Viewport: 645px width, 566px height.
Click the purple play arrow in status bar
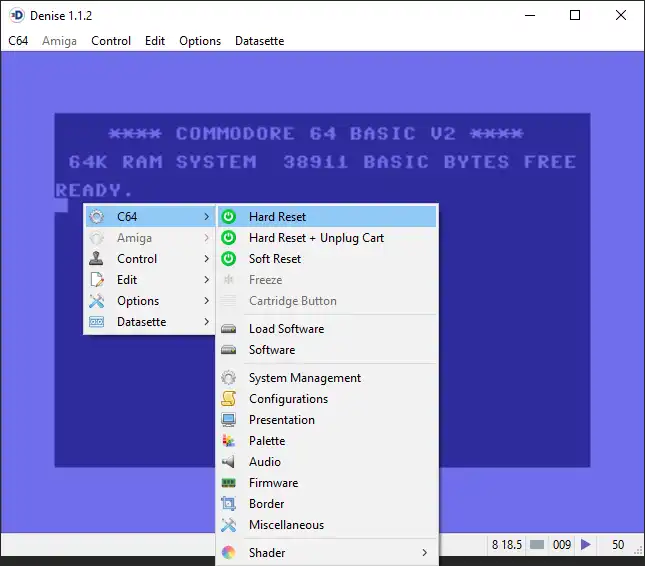pos(586,545)
